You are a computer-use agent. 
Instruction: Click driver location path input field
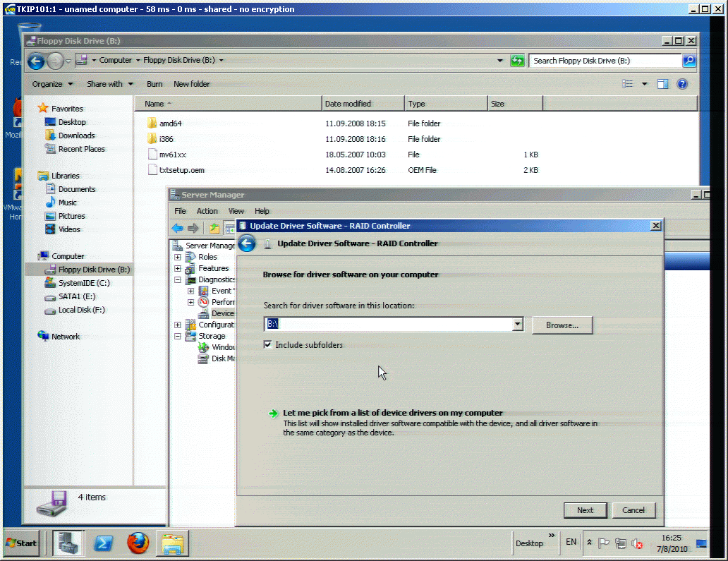coord(389,324)
